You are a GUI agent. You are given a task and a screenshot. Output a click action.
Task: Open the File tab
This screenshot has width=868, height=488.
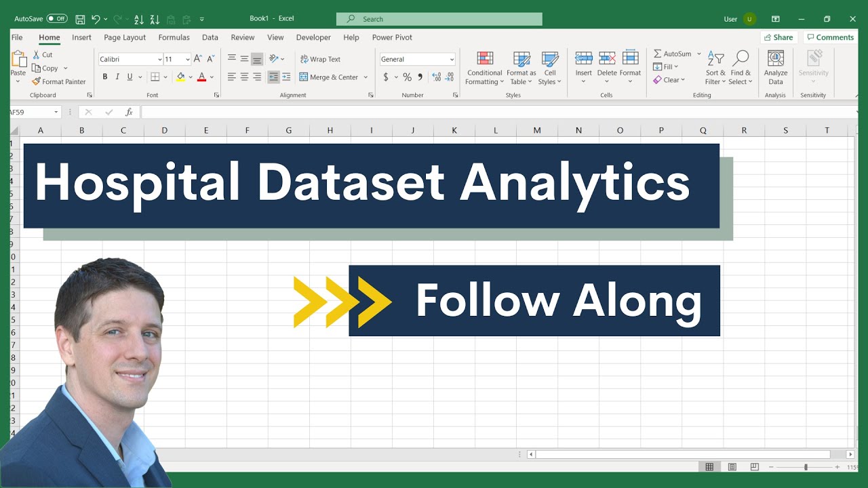point(17,37)
